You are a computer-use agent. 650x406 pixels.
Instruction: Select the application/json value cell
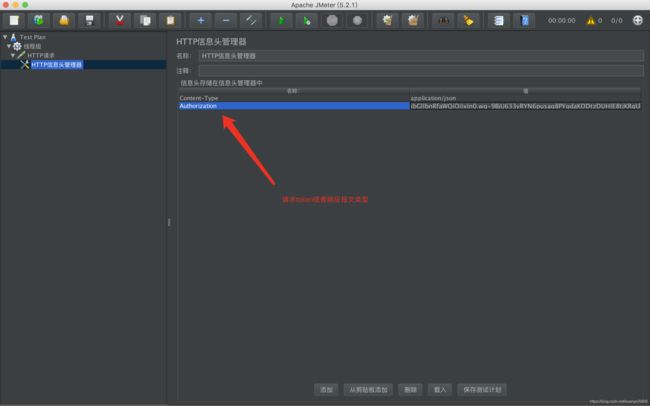coord(525,98)
